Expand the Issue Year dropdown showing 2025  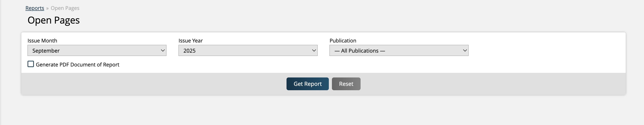(248, 50)
